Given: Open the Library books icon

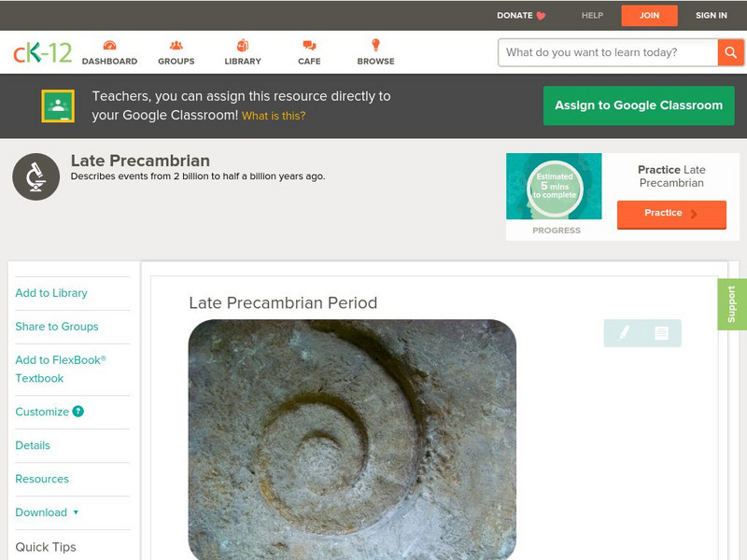Looking at the screenshot, I should click(x=243, y=46).
